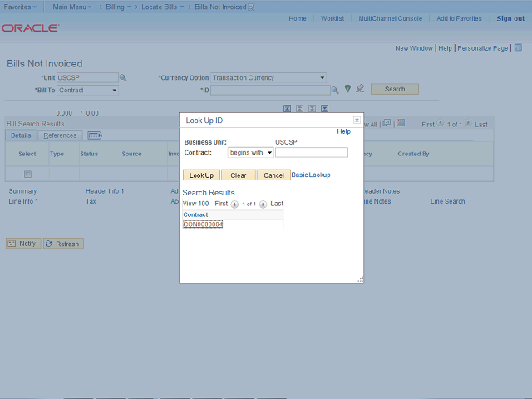Click into the Contract search text field

(x=312, y=153)
